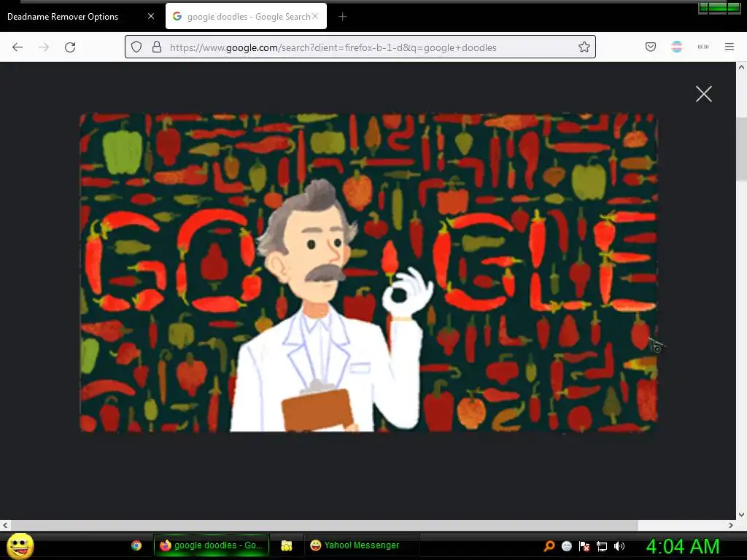Save page to Pocket
Viewport: 747px width, 560px height.
point(651,47)
